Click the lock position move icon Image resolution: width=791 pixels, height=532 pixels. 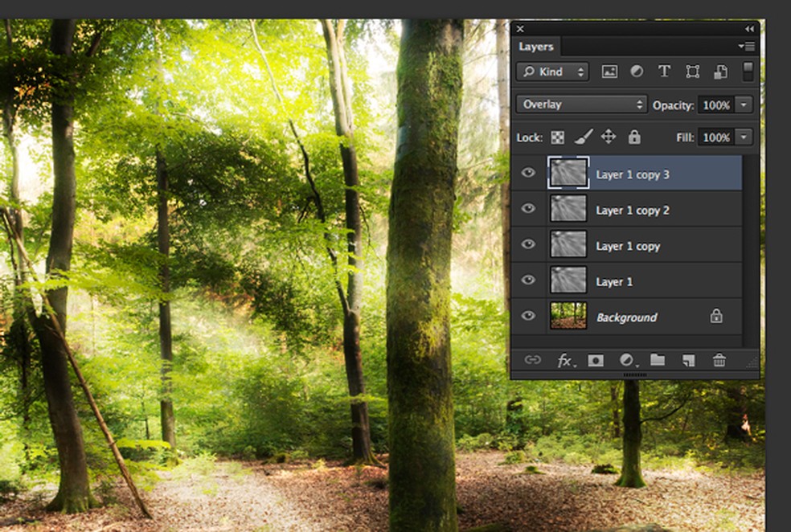tap(609, 137)
